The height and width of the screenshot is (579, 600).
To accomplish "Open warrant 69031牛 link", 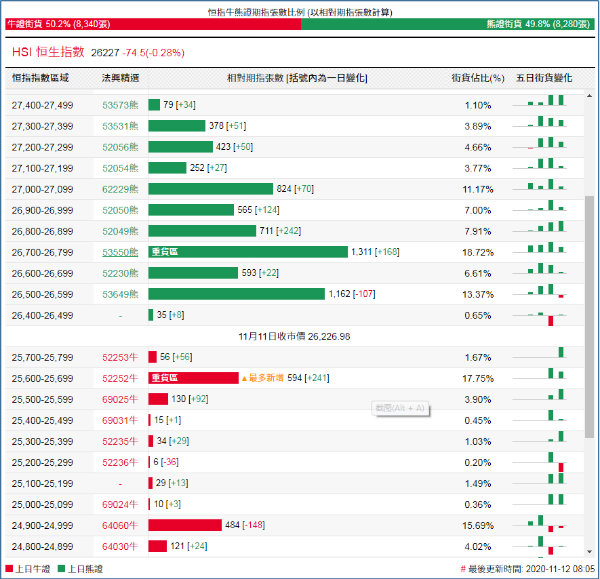I will [x=120, y=421].
